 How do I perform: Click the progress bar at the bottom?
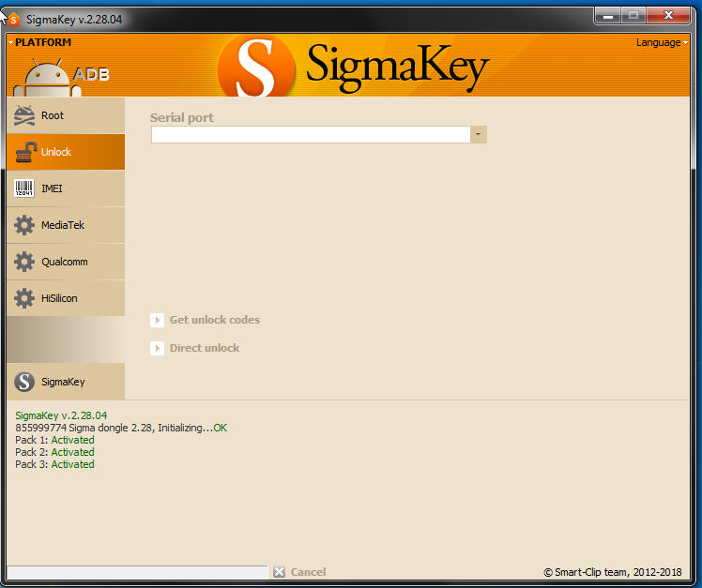coord(137,572)
